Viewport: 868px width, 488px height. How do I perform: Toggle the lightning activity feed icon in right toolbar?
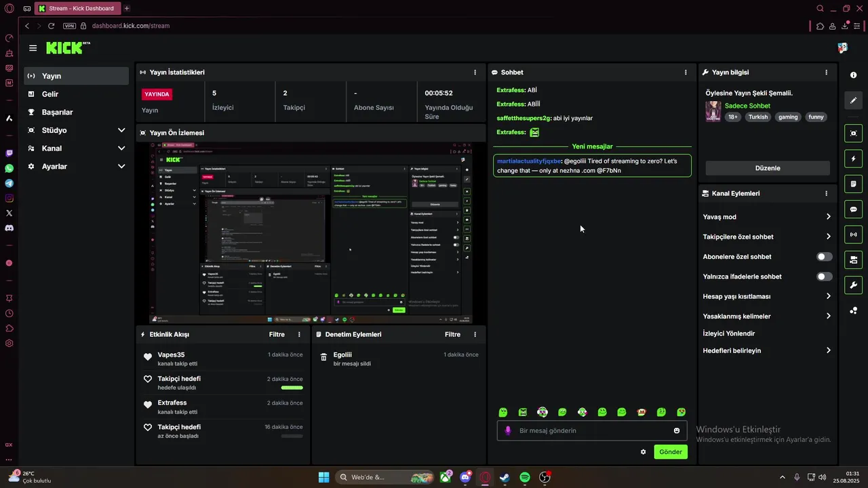click(x=854, y=159)
